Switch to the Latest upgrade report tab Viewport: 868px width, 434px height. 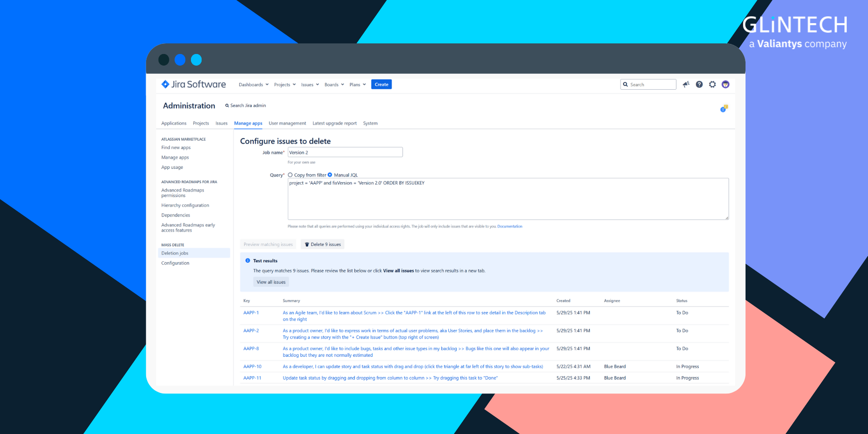tap(335, 123)
